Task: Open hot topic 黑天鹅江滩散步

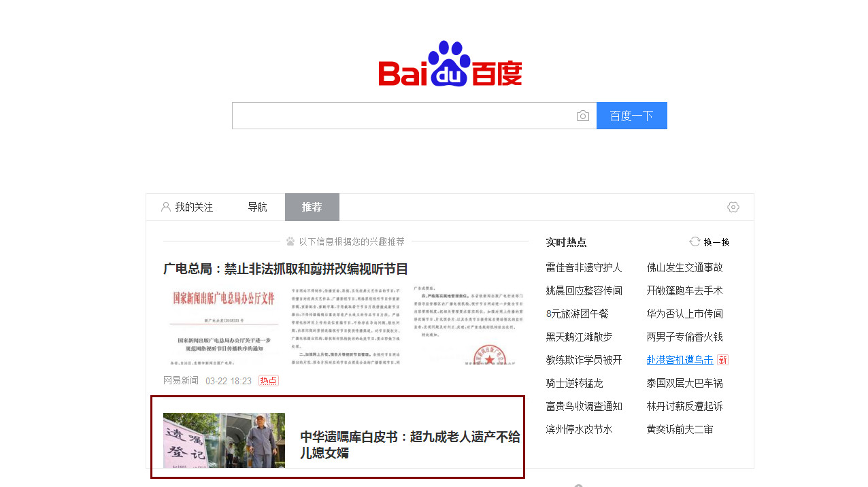Action: (579, 337)
